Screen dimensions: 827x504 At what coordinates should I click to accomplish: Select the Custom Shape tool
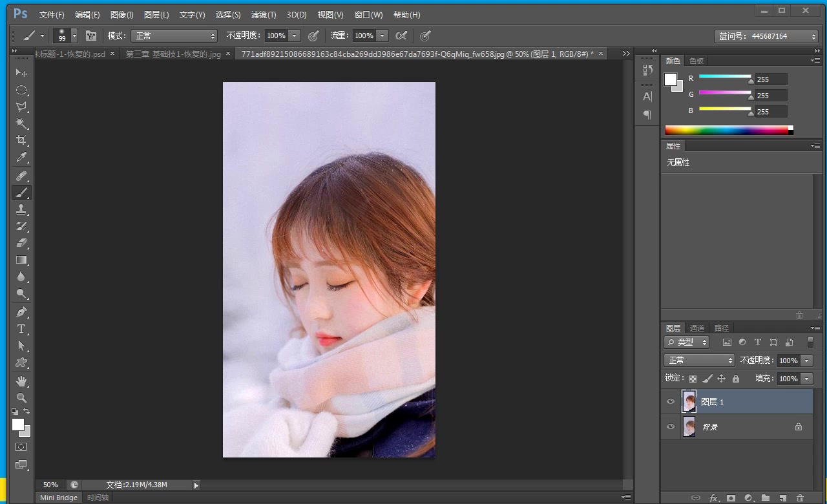pos(21,362)
